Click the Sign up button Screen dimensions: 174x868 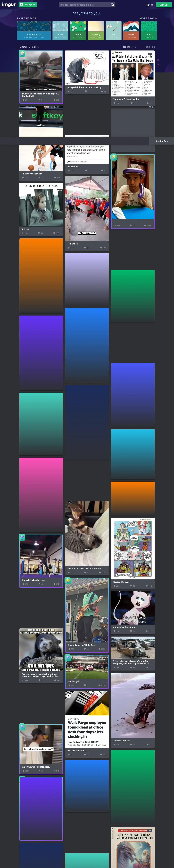click(164, 5)
